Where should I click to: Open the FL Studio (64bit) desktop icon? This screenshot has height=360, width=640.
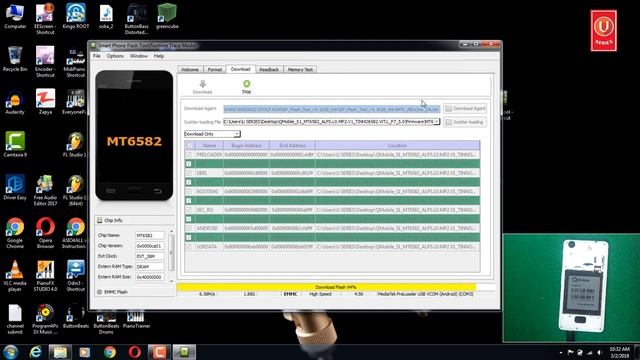click(76, 190)
